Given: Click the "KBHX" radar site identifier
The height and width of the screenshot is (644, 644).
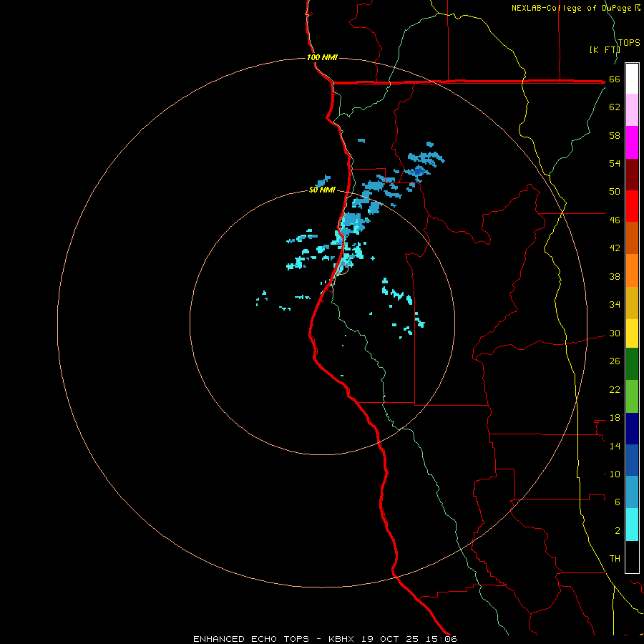Looking at the screenshot, I should click(x=341, y=639).
